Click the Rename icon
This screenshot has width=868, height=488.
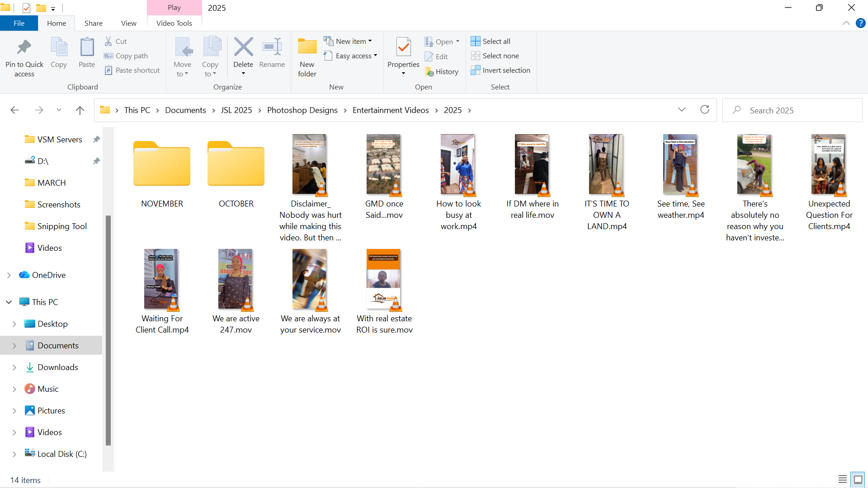tap(272, 47)
